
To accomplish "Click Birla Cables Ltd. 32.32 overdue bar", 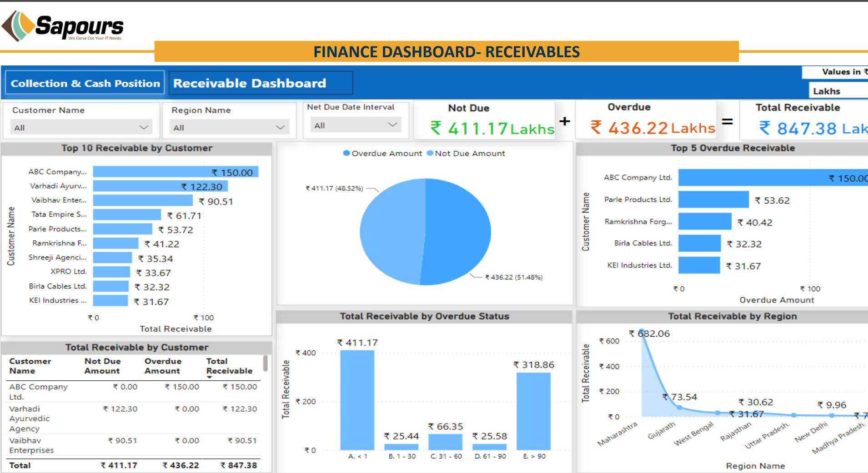I will pyautogui.click(x=699, y=243).
